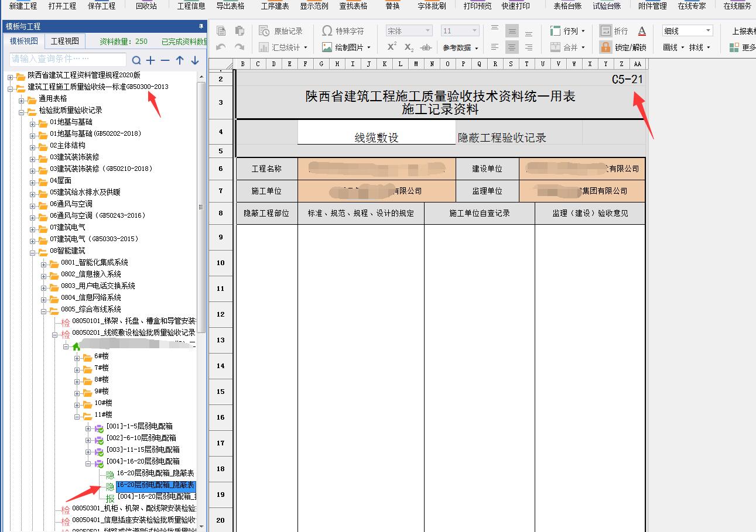Click the tree search input field
This screenshot has width=756, height=532.
tap(67, 59)
